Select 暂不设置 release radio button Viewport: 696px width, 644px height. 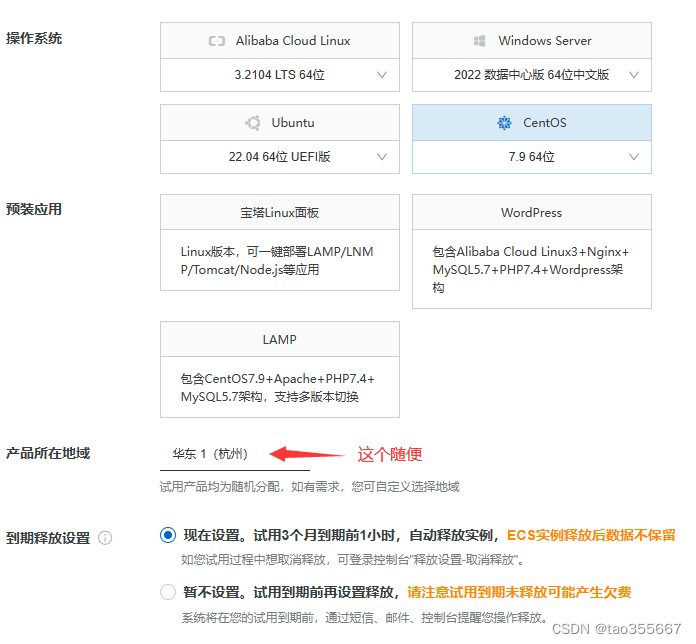pyautogui.click(x=168, y=592)
